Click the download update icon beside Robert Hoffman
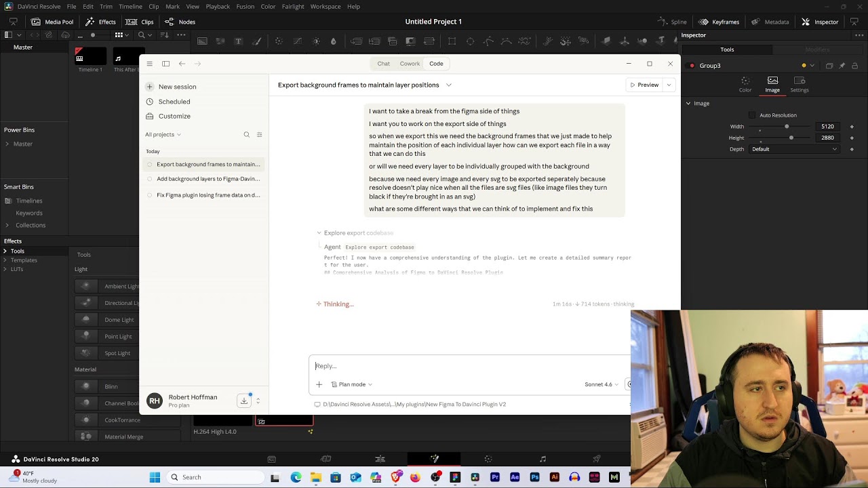The width and height of the screenshot is (868, 488). pos(244,401)
